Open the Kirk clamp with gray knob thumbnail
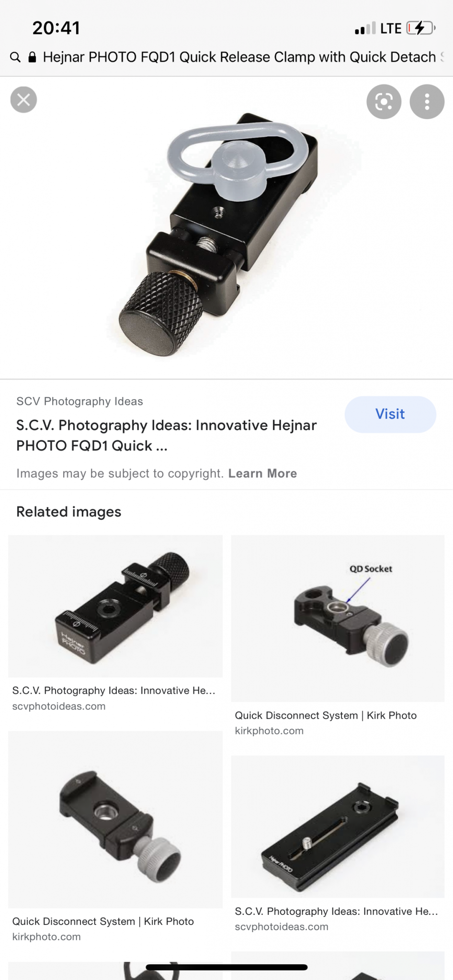The height and width of the screenshot is (980, 453). [x=115, y=819]
